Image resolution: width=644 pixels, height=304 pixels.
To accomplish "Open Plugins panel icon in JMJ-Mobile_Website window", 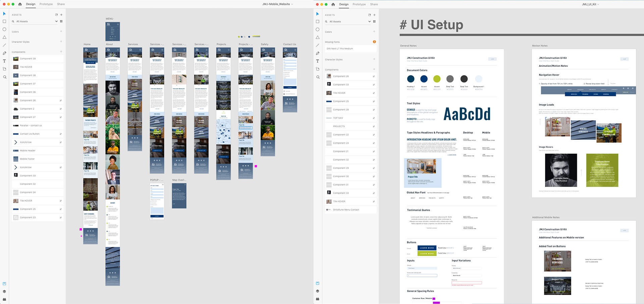I will click(x=4, y=299).
